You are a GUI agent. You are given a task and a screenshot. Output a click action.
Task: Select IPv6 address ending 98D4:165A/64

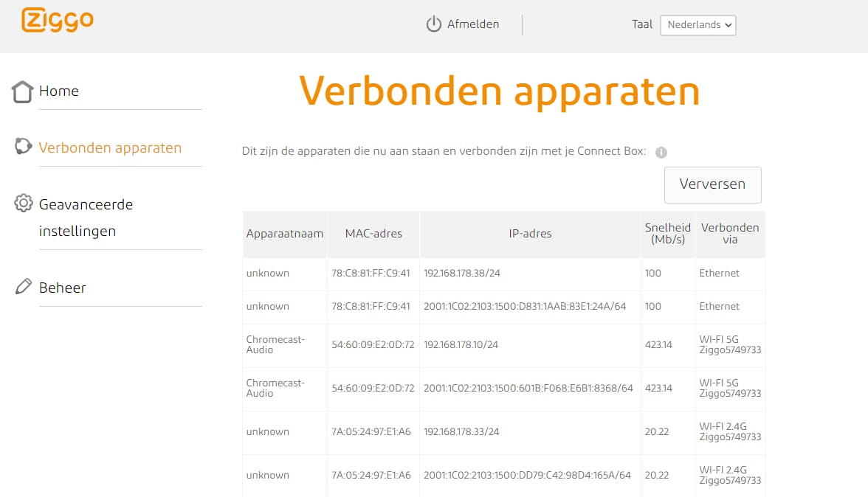click(527, 476)
